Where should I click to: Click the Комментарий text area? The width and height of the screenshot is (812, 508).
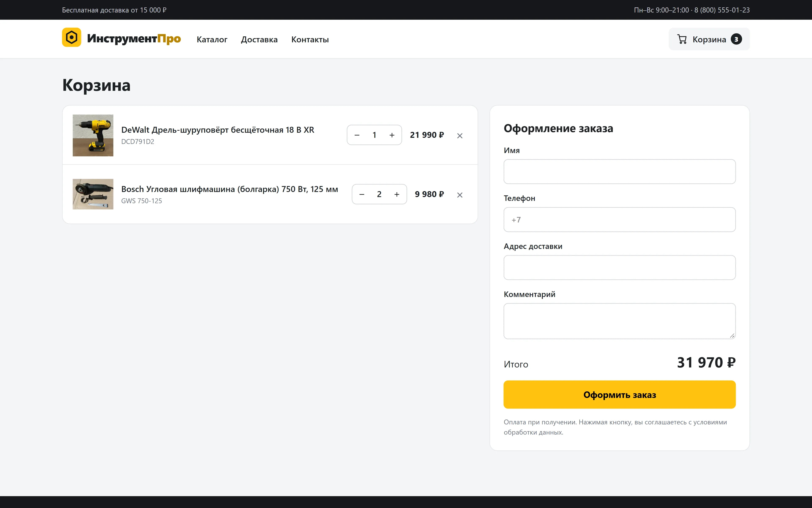click(619, 321)
